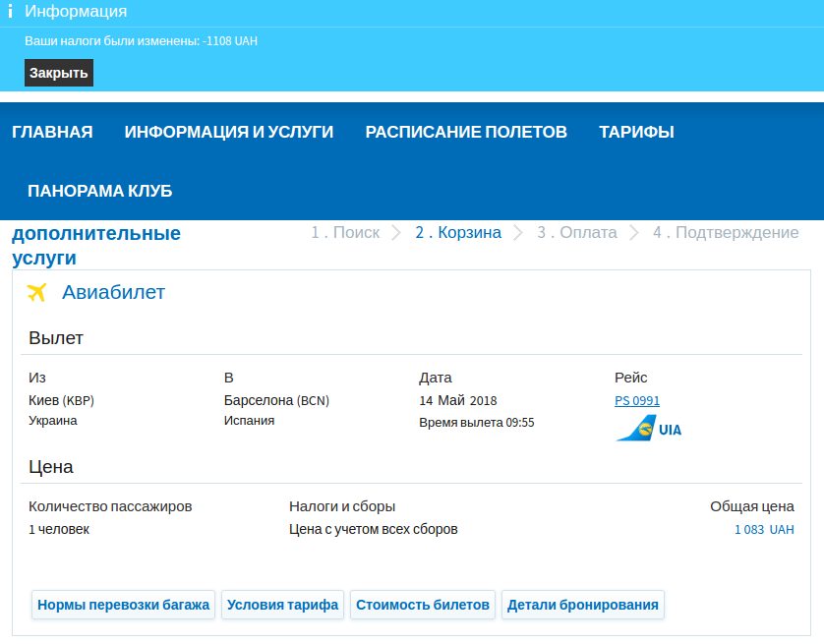Go back to step 1 Поиск

pos(345,233)
